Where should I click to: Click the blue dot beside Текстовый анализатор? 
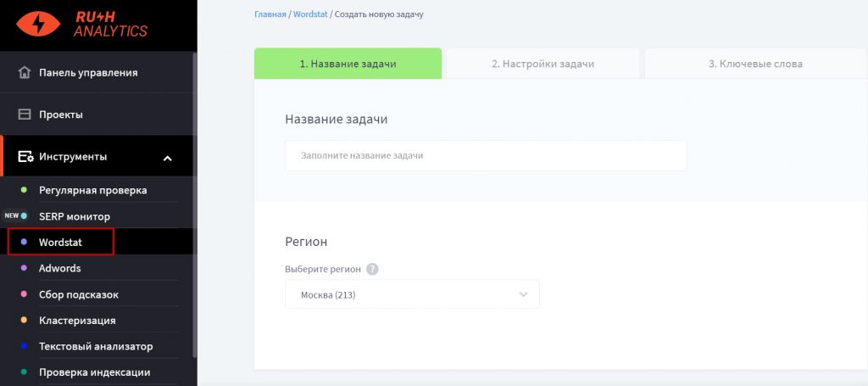[24, 346]
